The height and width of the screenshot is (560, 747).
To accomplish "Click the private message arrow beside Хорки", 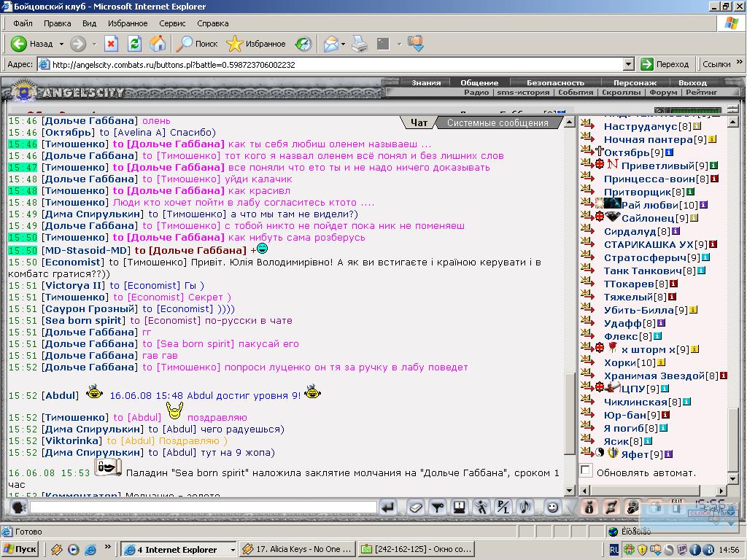I will pyautogui.click(x=588, y=362).
